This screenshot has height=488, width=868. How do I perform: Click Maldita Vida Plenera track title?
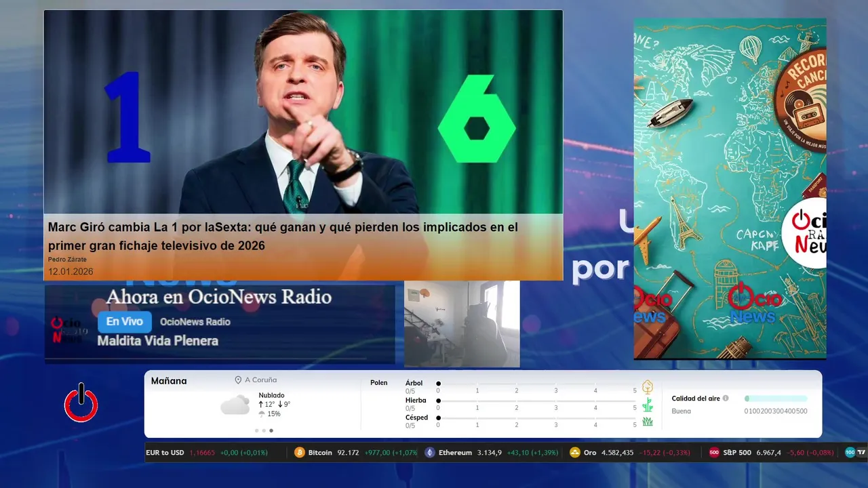(158, 341)
